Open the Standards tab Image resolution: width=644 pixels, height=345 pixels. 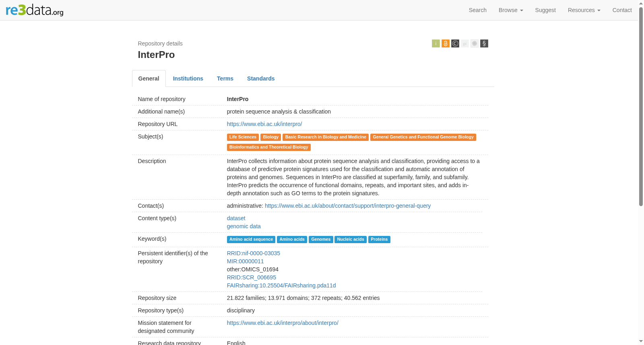click(x=261, y=79)
